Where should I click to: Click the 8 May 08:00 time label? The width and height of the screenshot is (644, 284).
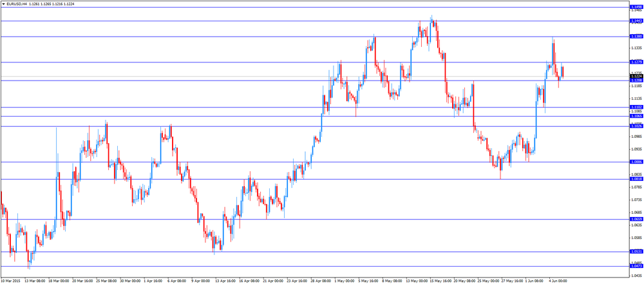coord(393,281)
